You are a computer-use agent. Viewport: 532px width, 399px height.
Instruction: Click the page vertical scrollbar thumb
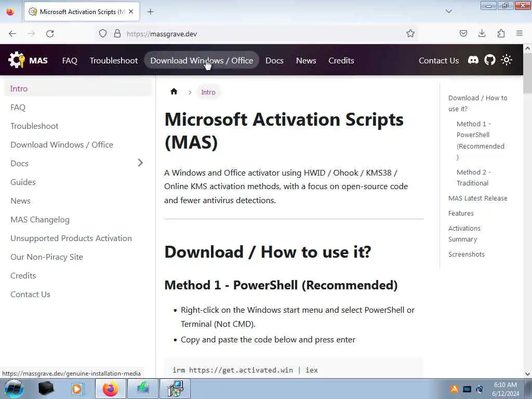pos(528,73)
